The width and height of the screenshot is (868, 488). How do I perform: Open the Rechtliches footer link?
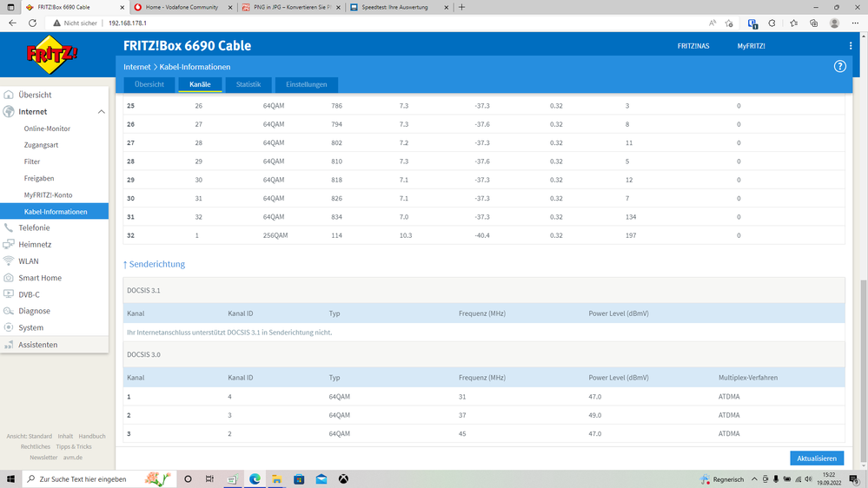(36, 447)
